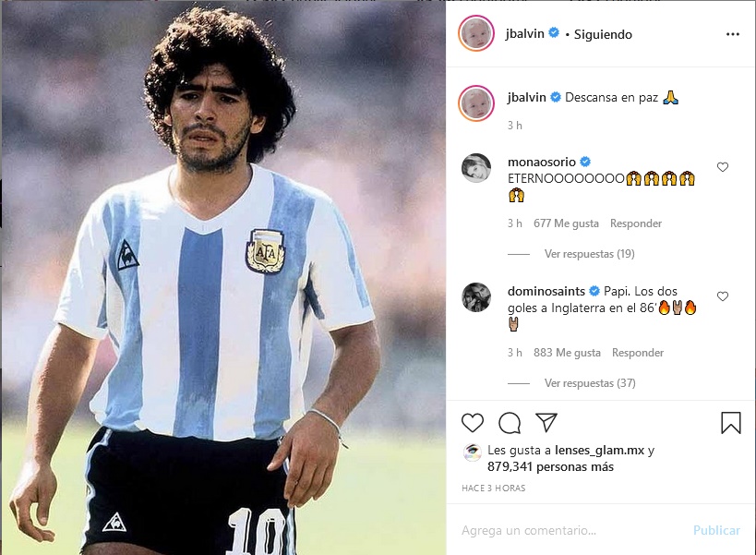Reply to dominosaints' comment
This screenshot has width=756, height=555.
tap(638, 353)
